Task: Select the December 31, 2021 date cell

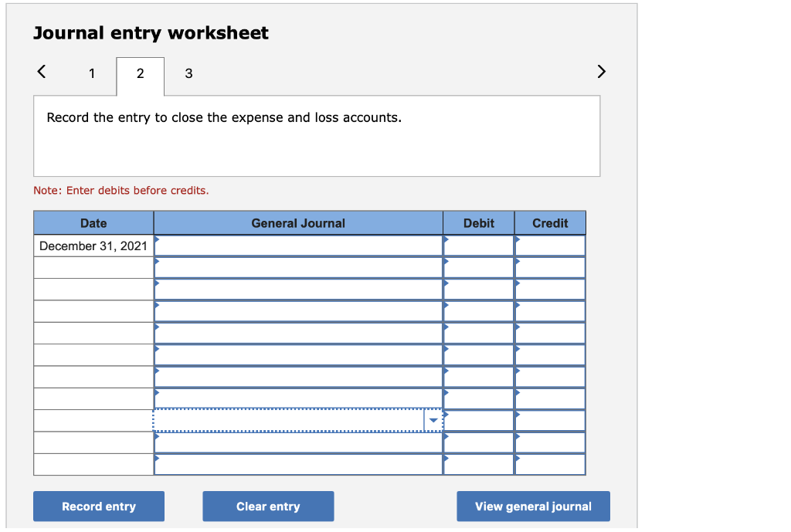Action: (x=93, y=245)
